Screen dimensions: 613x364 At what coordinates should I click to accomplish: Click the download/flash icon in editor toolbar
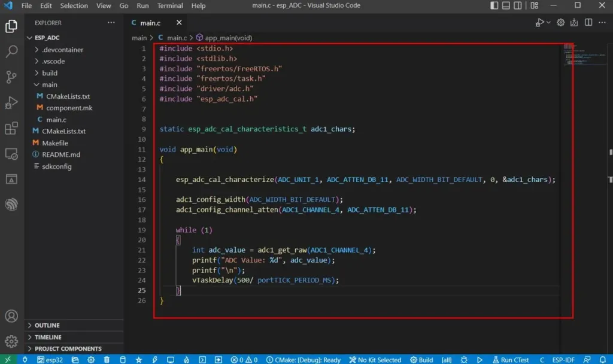pos(574,23)
